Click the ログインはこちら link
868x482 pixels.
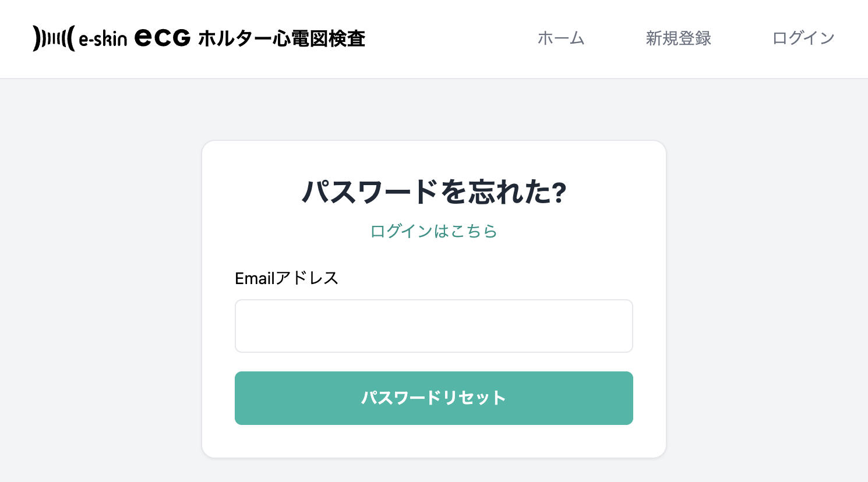coord(433,231)
